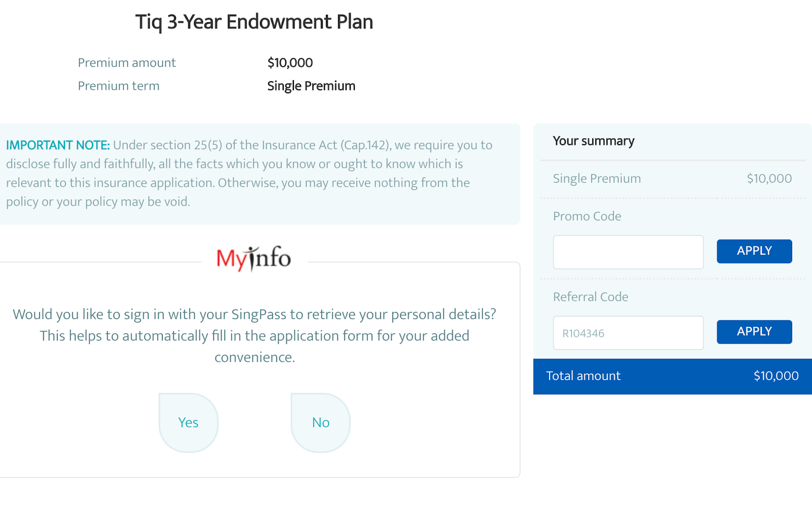Click the $10,000 total amount value
The height and width of the screenshot is (507, 812).
(776, 376)
